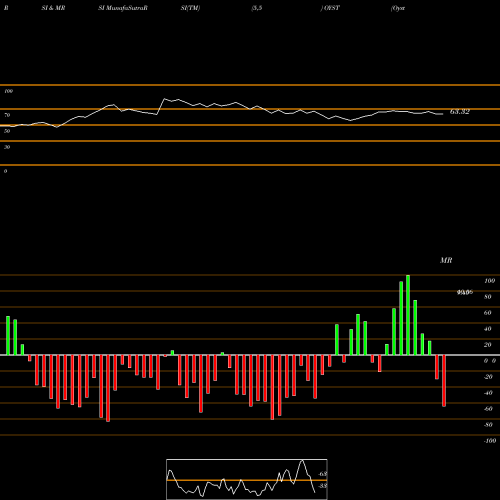Click the RSI line peak near the 100 level

pyautogui.click(x=164, y=99)
